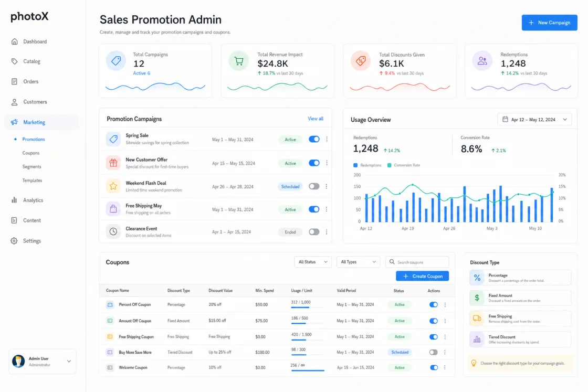Click the Total Campaigns tag icon

(116, 61)
